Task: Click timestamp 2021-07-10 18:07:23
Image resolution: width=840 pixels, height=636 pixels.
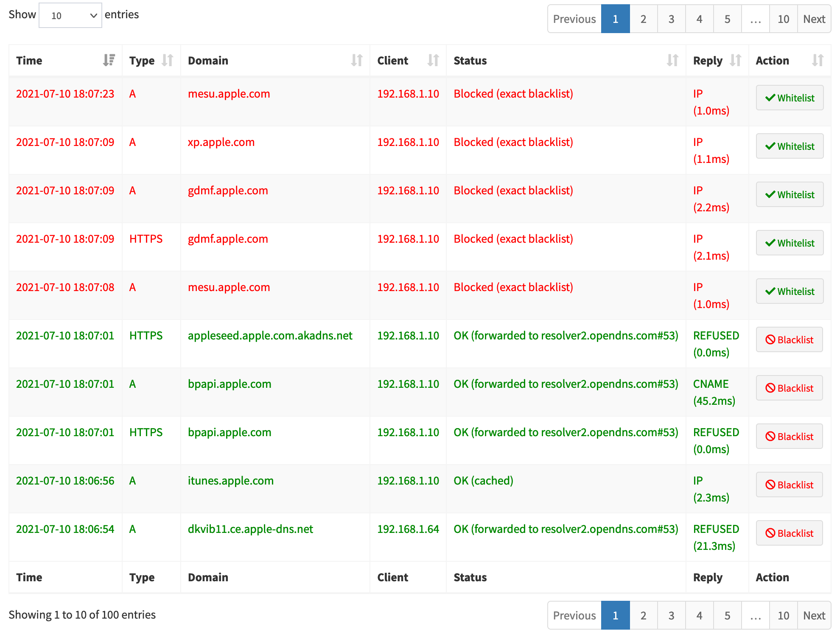Action: pyautogui.click(x=65, y=94)
